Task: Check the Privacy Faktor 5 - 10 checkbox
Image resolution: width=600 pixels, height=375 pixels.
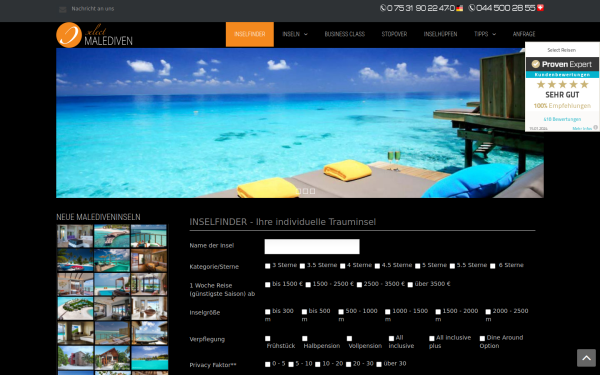Action: [291, 365]
